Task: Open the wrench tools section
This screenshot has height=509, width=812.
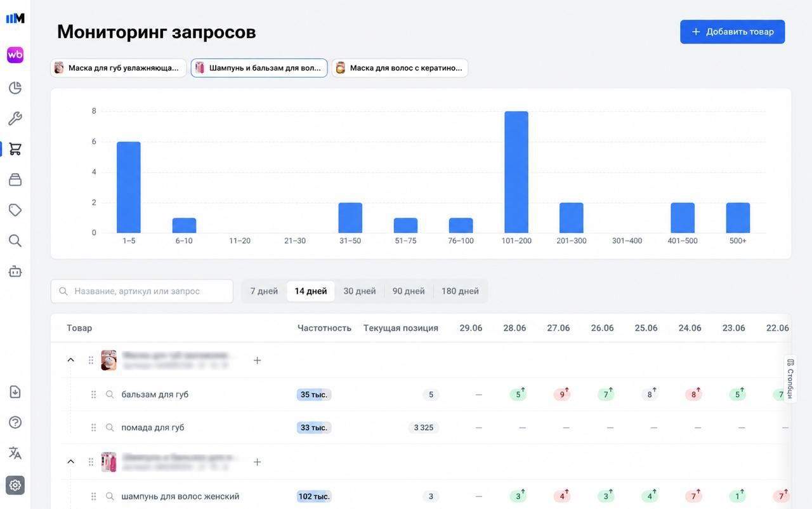Action: point(15,119)
